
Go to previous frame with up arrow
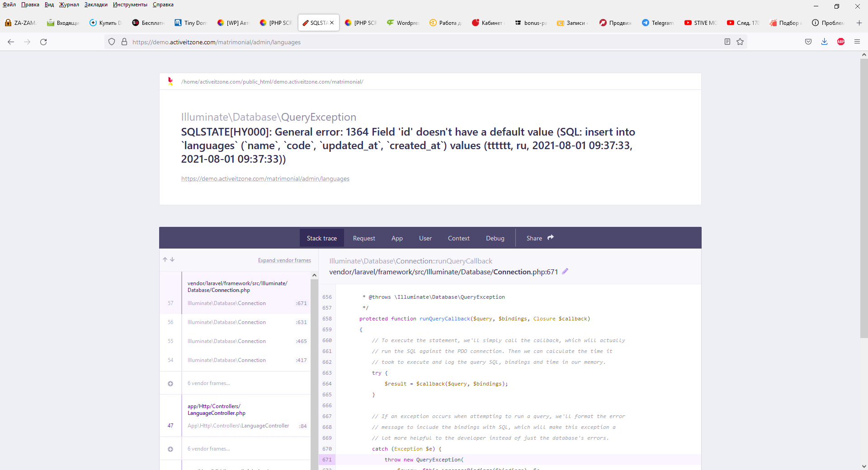click(165, 260)
